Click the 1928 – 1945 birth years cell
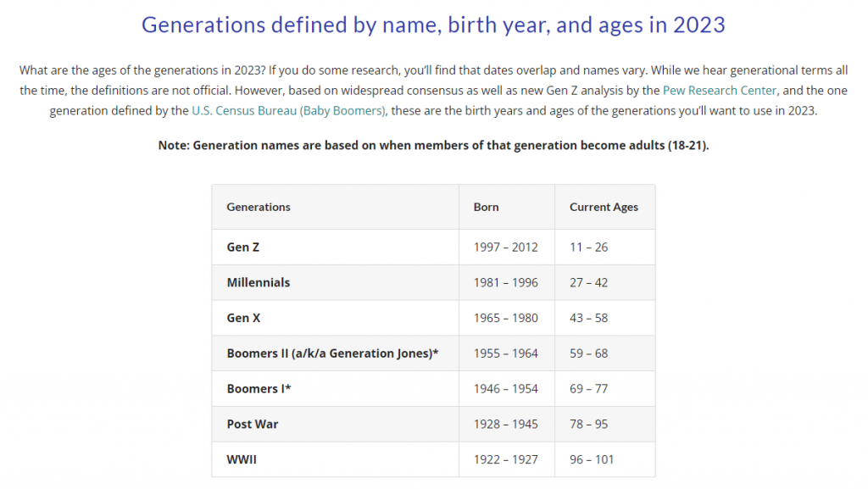The width and height of the screenshot is (868, 489). pos(505,424)
